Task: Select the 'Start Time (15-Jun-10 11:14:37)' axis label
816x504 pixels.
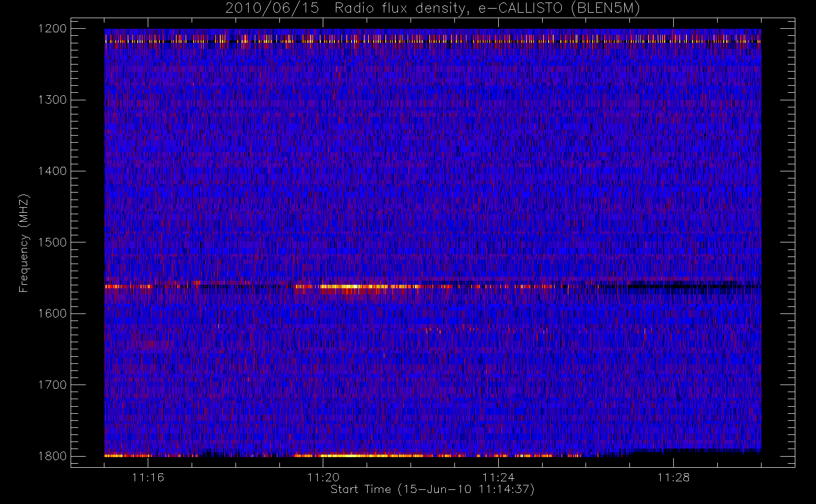Action: (x=433, y=489)
